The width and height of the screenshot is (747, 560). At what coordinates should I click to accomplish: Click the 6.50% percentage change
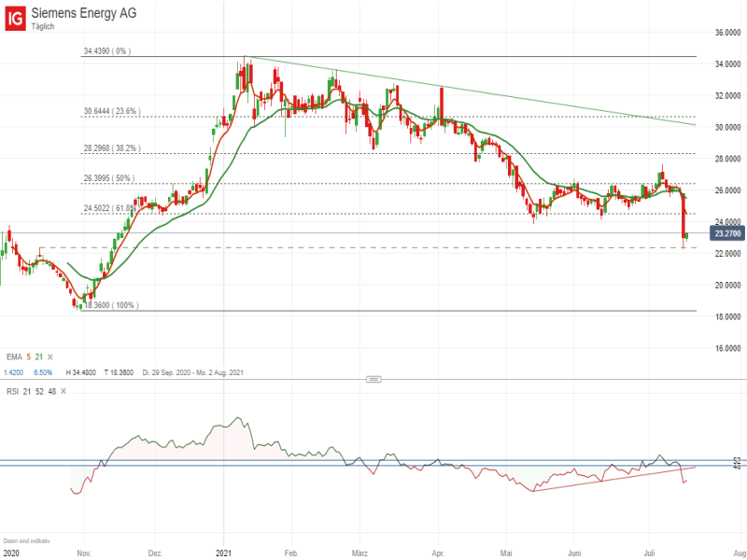tap(43, 372)
